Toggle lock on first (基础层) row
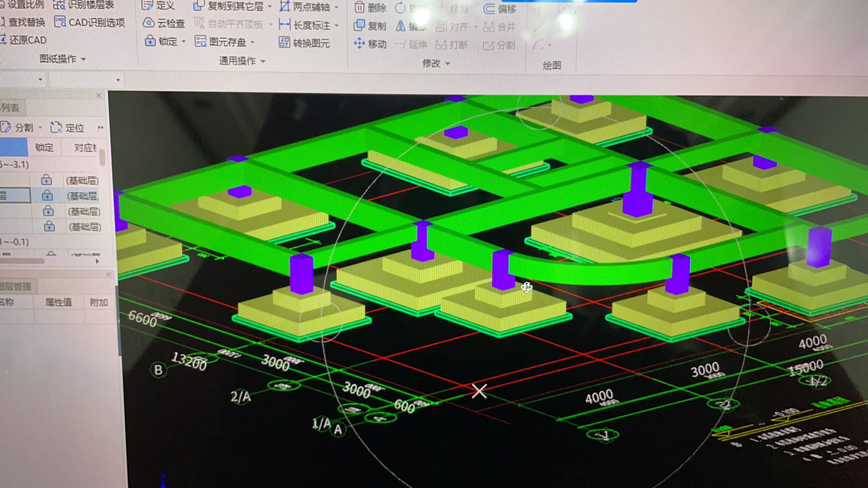 (x=46, y=180)
